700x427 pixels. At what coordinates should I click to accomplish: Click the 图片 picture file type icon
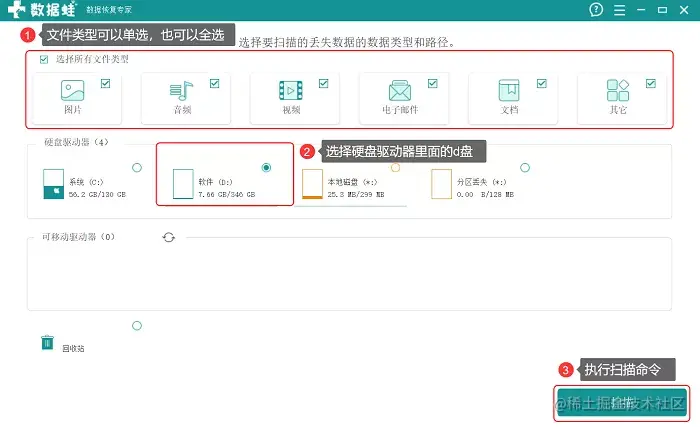72,90
